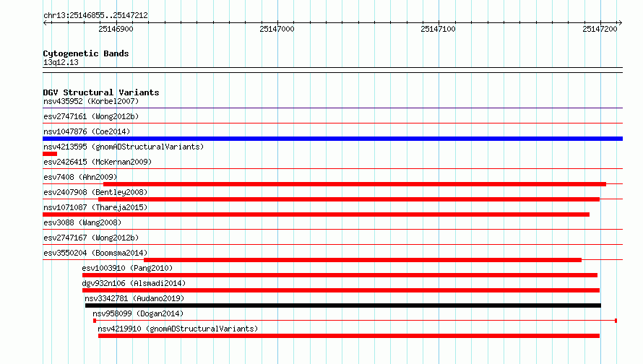
Task: Select the esv3088 (Wang2008) label
Action: [82, 222]
